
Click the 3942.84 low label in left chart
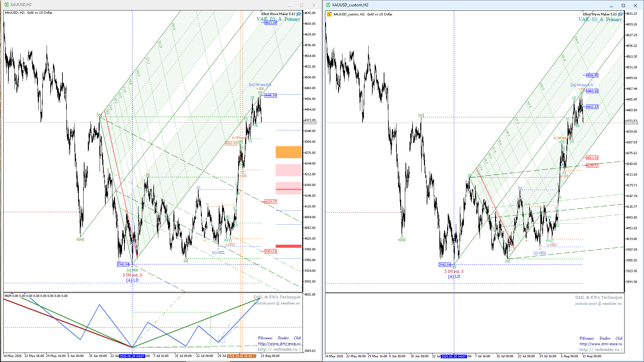pyautogui.click(x=123, y=264)
